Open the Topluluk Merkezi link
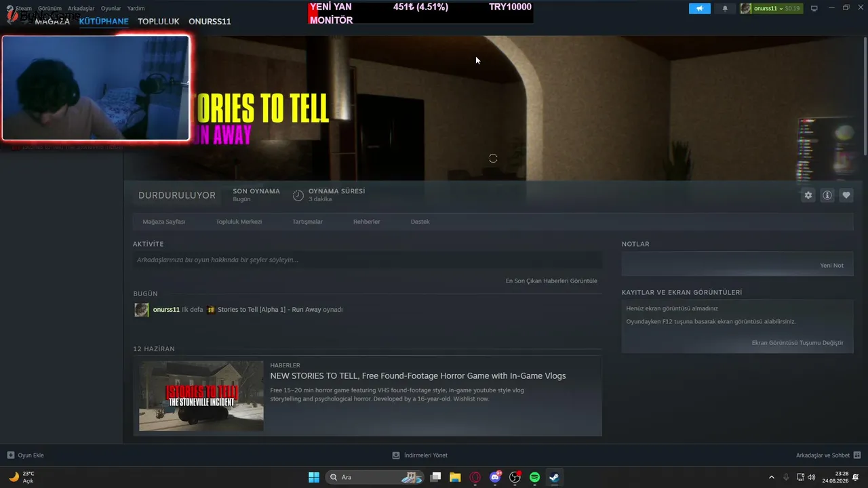The width and height of the screenshot is (868, 488). (x=239, y=222)
